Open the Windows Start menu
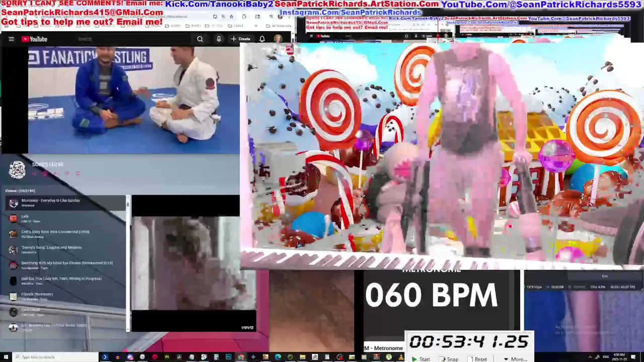The image size is (644, 362). [6, 357]
